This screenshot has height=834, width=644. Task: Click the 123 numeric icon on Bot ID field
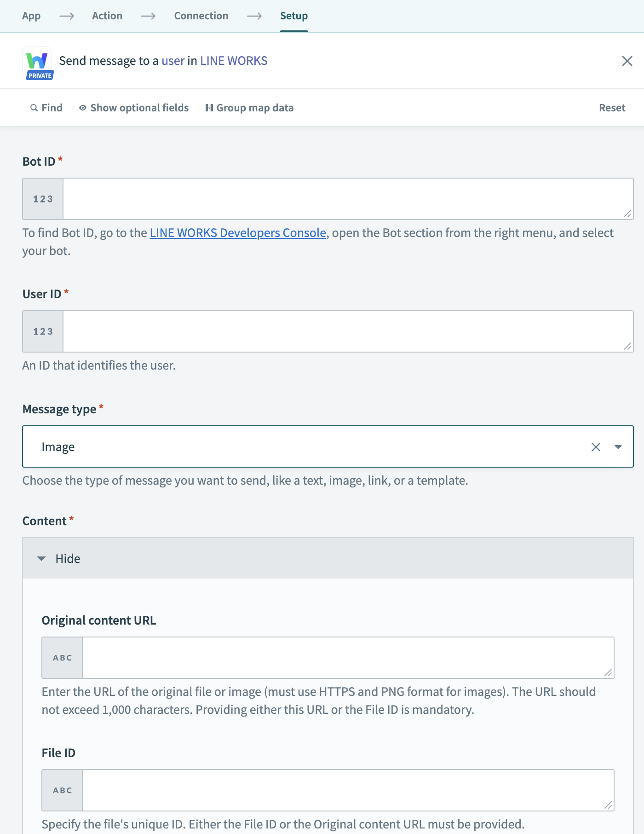tap(42, 199)
